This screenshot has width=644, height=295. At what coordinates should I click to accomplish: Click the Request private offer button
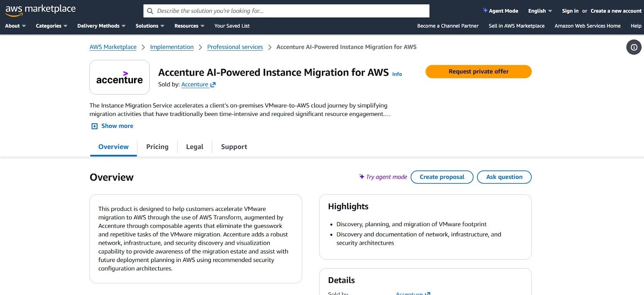click(479, 72)
